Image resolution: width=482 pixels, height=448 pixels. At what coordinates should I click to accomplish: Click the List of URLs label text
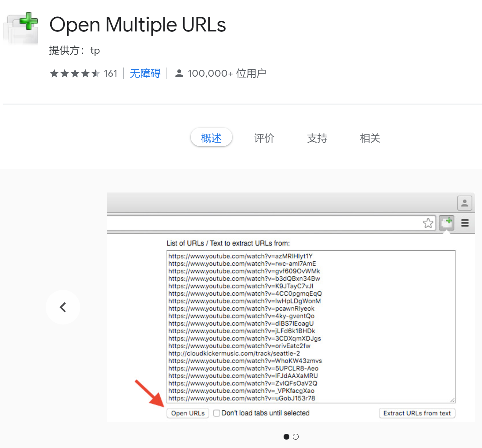coord(228,243)
